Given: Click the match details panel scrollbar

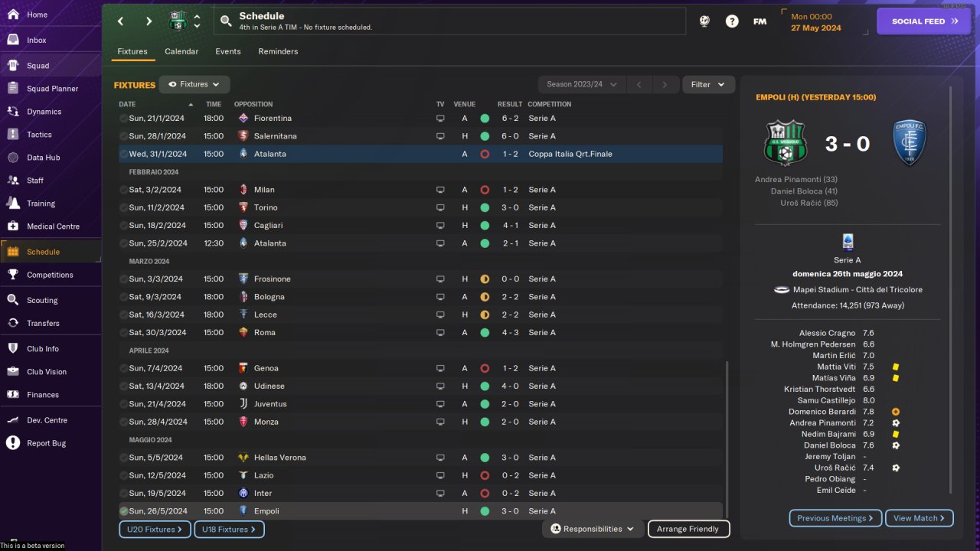Looking at the screenshot, I should click(951, 291).
